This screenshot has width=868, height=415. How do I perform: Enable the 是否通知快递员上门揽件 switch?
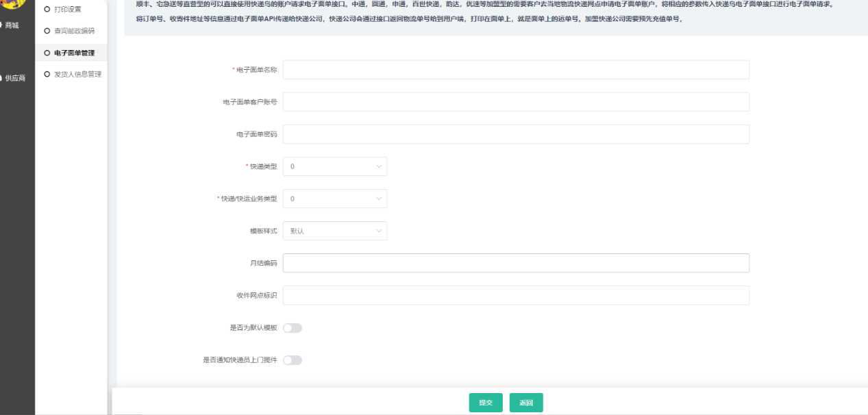(293, 360)
